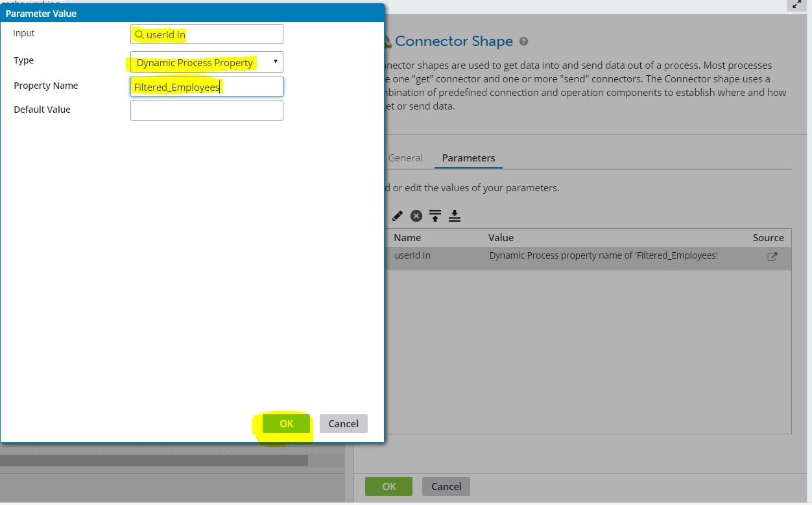Screen dimensions: 812x505
Task: Cancel the Parameter Value dialog
Action: 343,423
